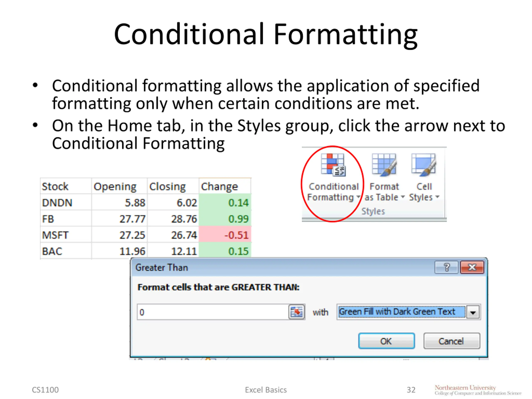The height and width of the screenshot is (399, 532).
Task: Click the range selector icon in the value field
Action: (x=297, y=312)
